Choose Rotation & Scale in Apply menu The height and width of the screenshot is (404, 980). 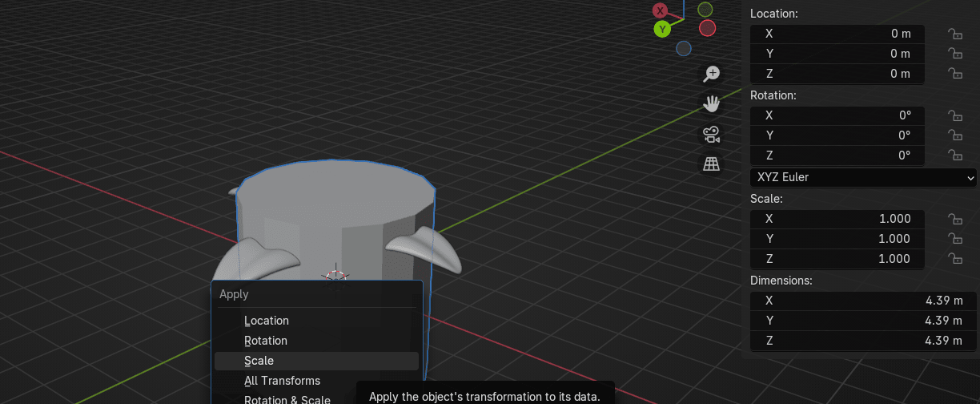[x=287, y=400]
